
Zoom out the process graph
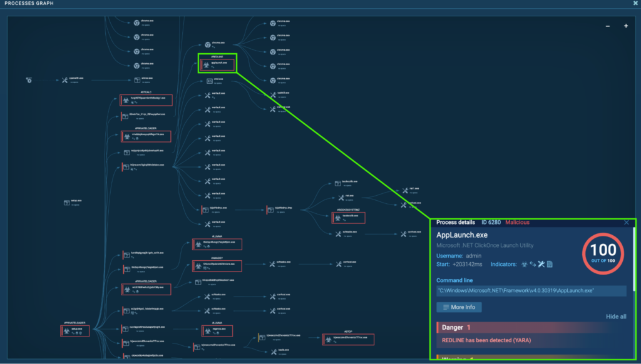(x=607, y=26)
